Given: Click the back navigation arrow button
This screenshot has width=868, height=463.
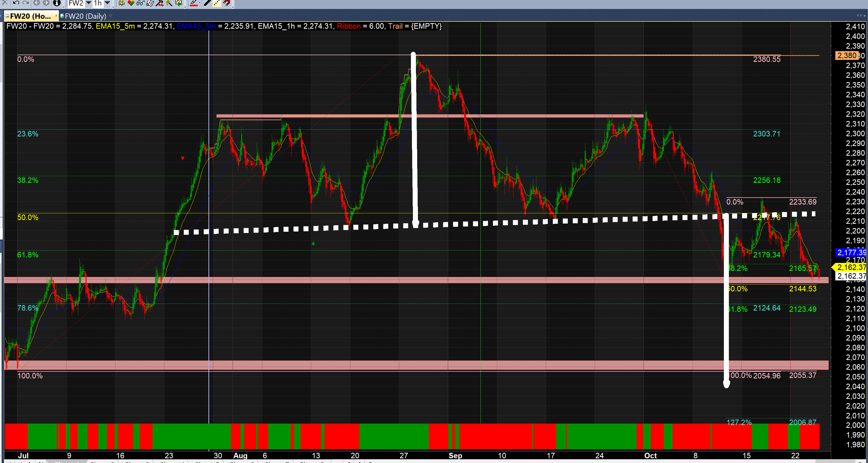Looking at the screenshot, I should [x=36, y=3].
